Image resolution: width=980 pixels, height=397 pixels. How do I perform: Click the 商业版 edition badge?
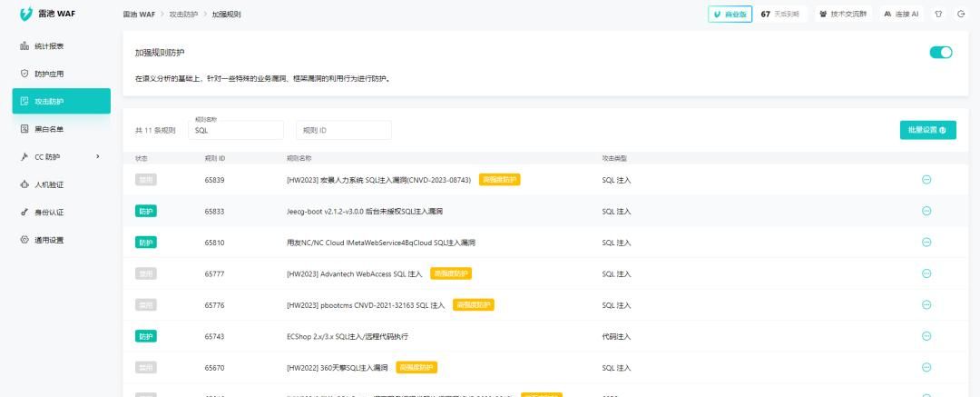pos(730,14)
